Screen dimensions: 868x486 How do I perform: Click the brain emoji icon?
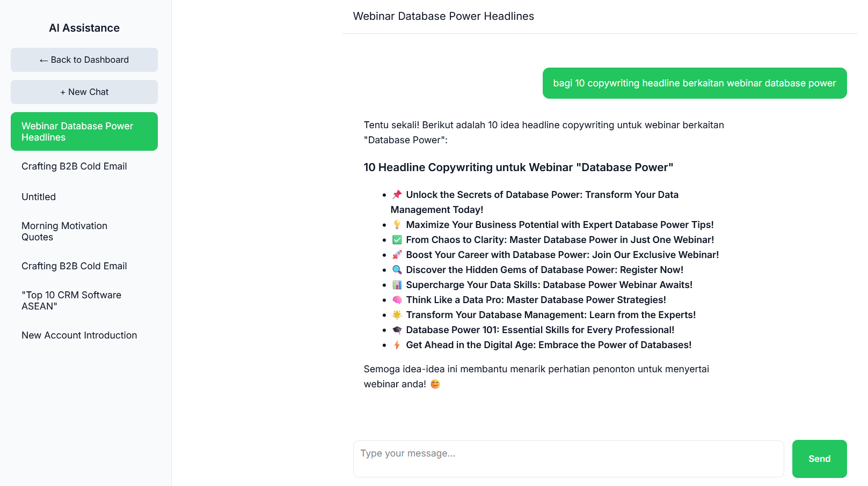point(397,300)
